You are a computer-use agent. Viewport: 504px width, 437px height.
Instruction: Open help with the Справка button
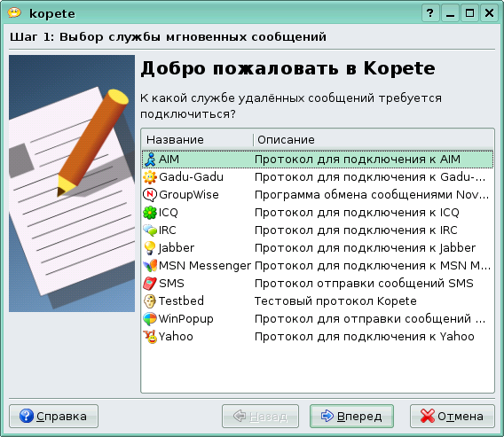click(53, 416)
